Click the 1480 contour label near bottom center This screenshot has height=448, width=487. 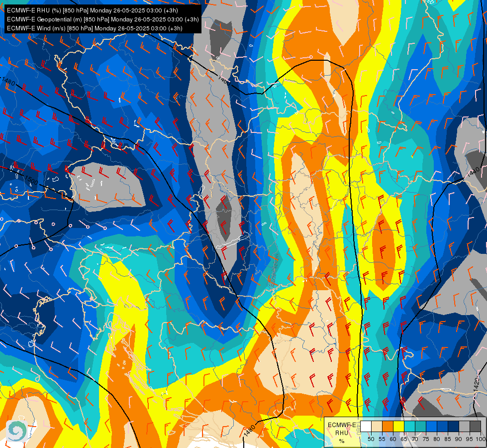point(249,431)
